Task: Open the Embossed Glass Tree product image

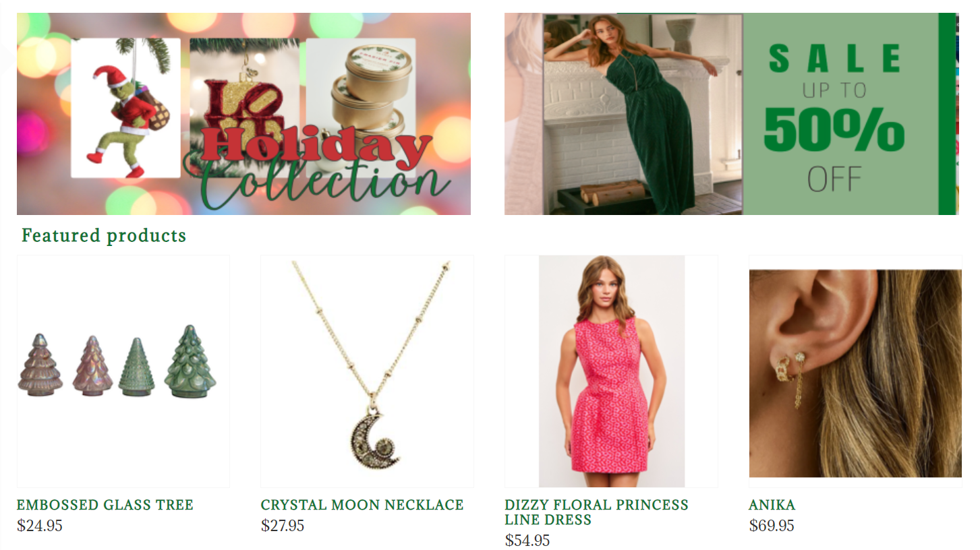Action: click(x=123, y=371)
